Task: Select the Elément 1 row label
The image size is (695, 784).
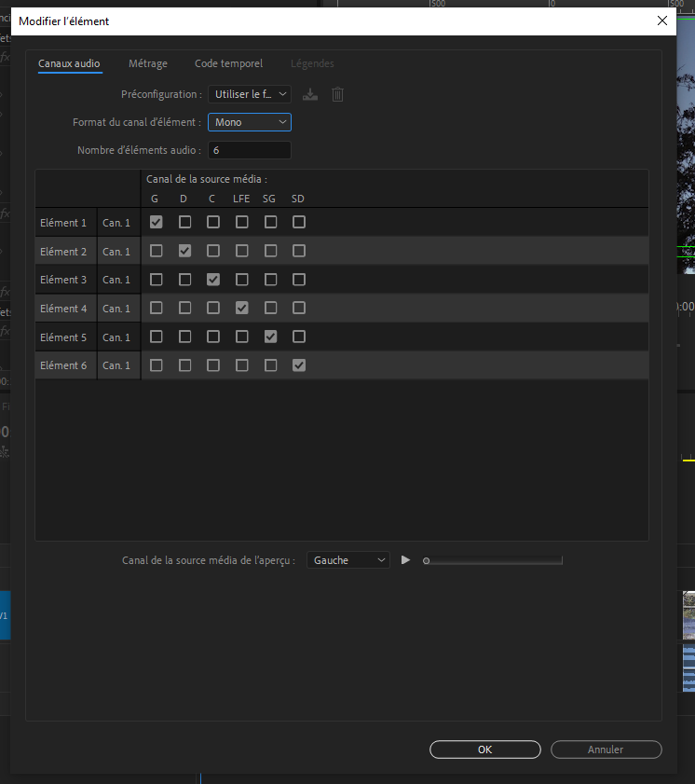Action: (x=63, y=223)
